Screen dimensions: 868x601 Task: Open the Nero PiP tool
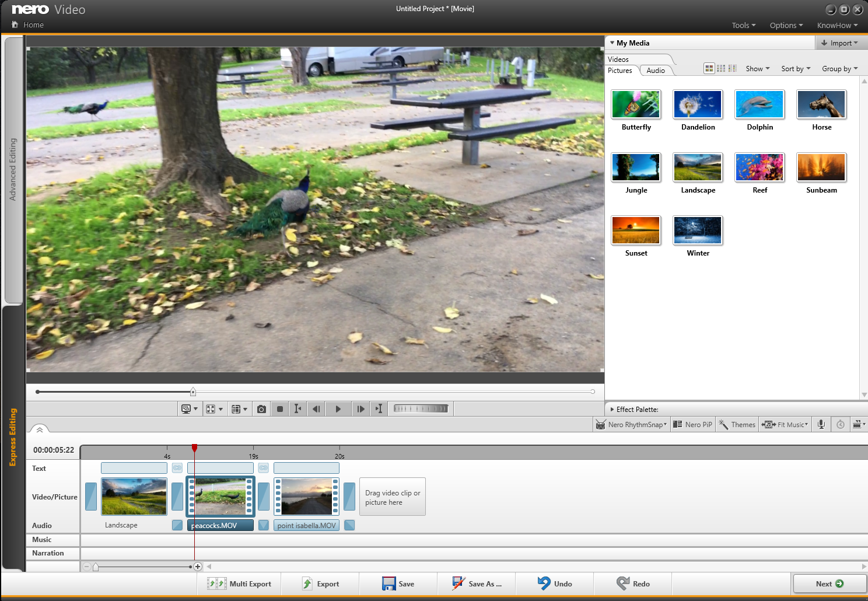(x=692, y=424)
